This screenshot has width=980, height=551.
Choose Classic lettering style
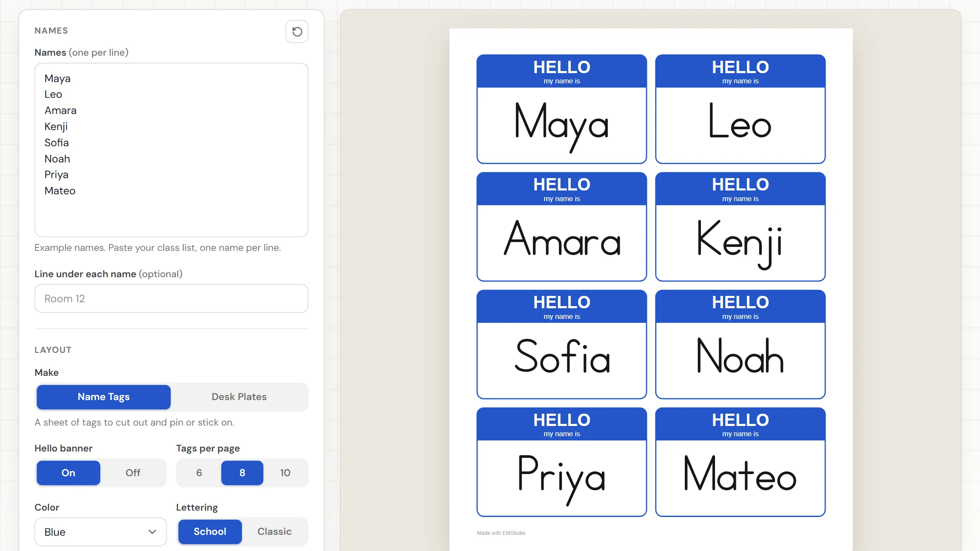[274, 531]
